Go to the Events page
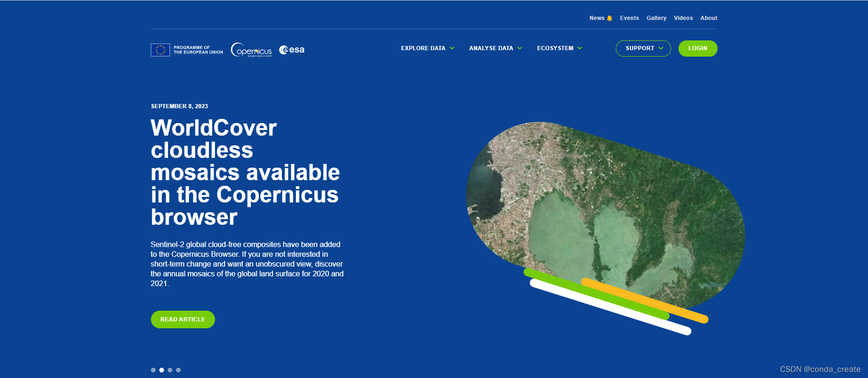Image resolution: width=868 pixels, height=378 pixels. (x=629, y=18)
